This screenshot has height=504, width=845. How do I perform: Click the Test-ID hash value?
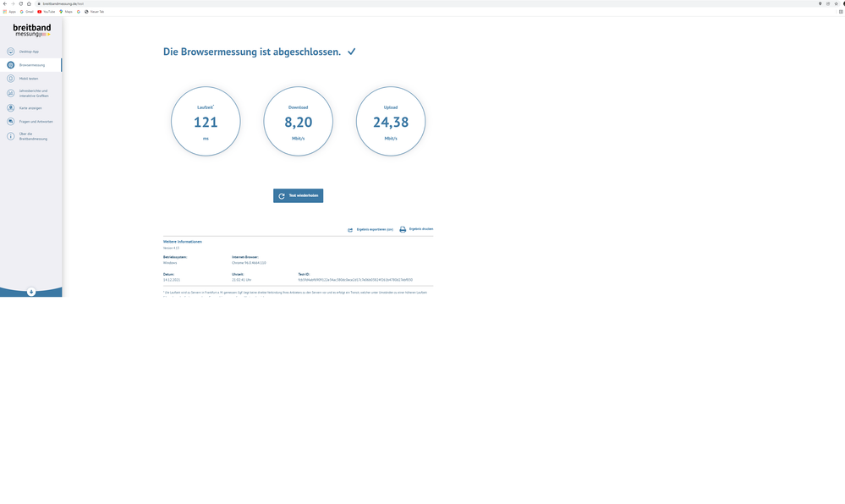[355, 280]
